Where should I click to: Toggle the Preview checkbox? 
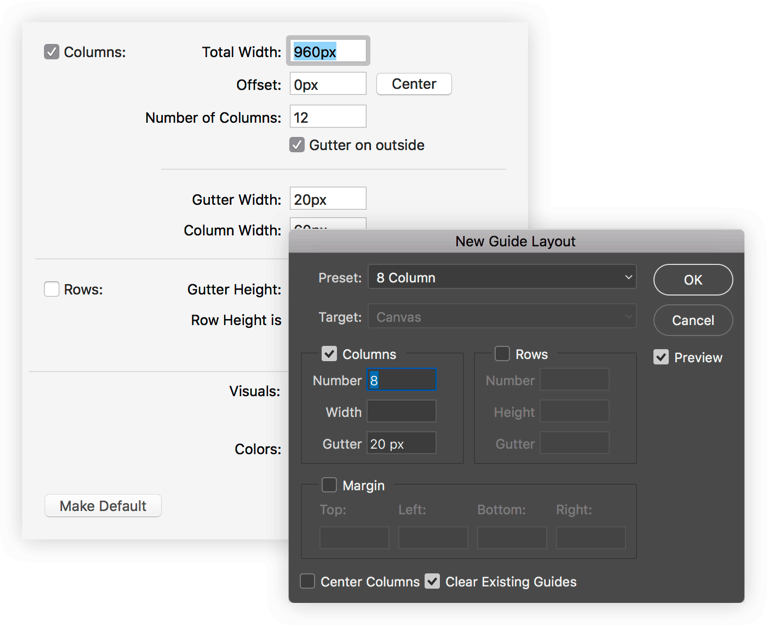661,357
